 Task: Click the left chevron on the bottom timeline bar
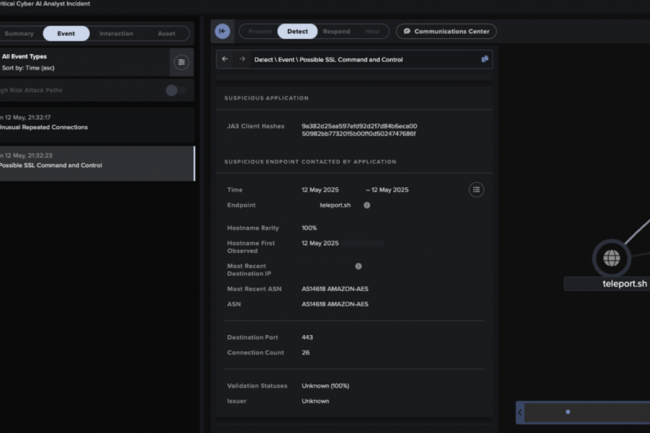520,411
